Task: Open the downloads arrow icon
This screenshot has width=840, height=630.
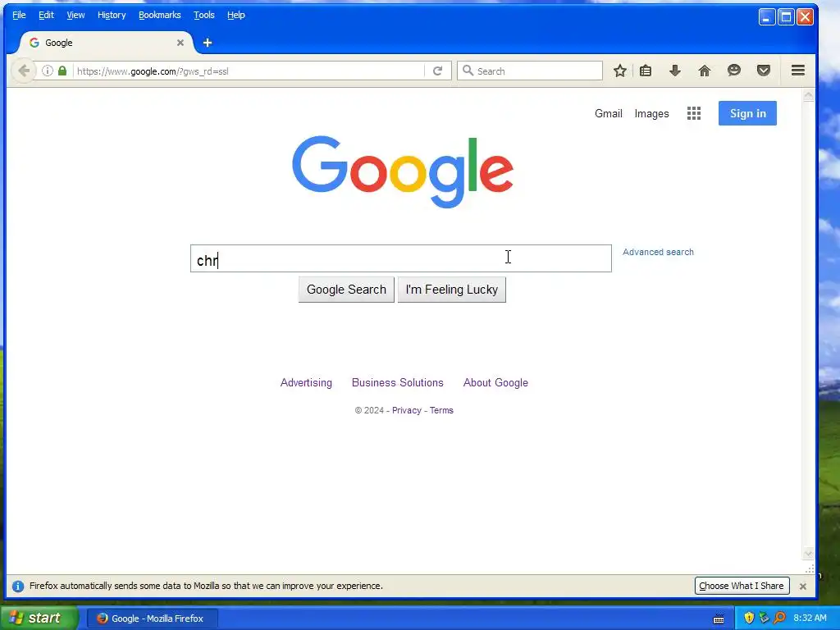Action: pyautogui.click(x=675, y=71)
